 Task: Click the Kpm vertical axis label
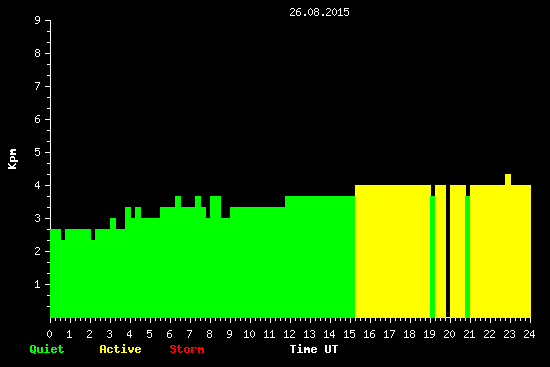[x=13, y=159]
